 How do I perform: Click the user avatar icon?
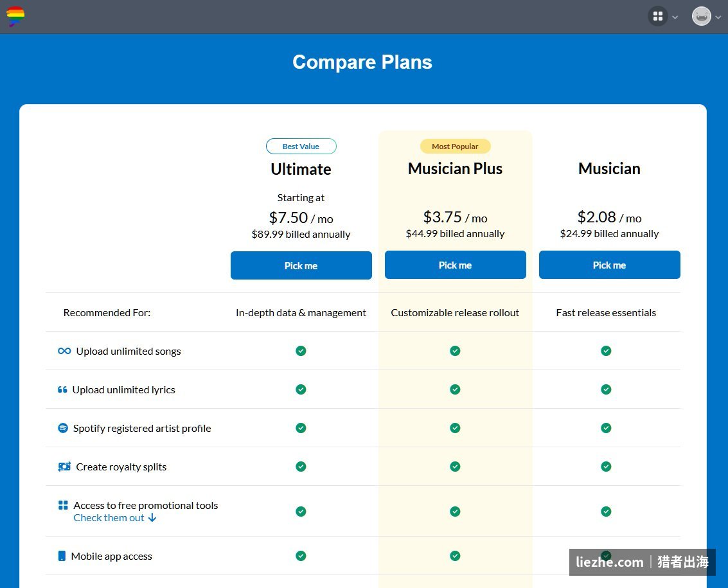pyautogui.click(x=701, y=16)
